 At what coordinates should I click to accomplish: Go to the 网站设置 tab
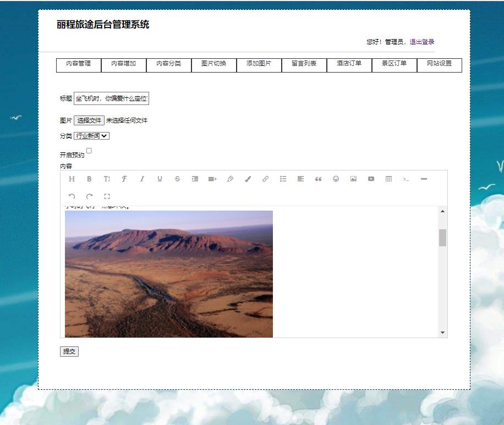[440, 65]
